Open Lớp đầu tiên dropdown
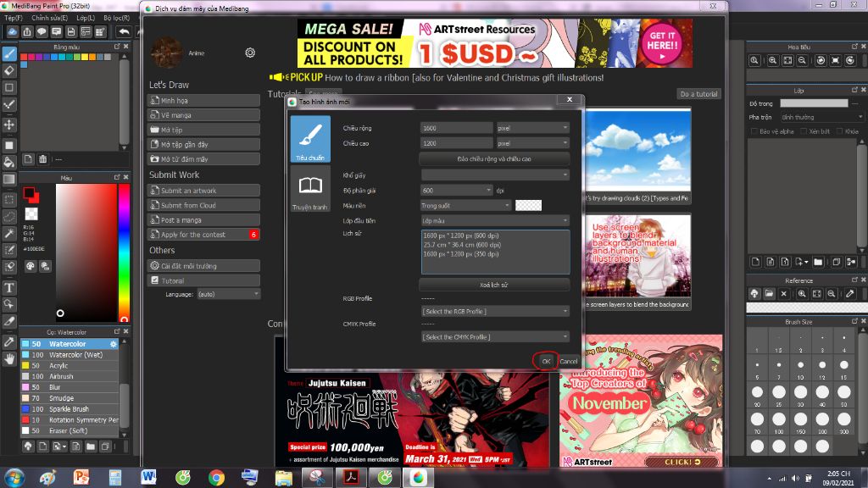 [495, 221]
